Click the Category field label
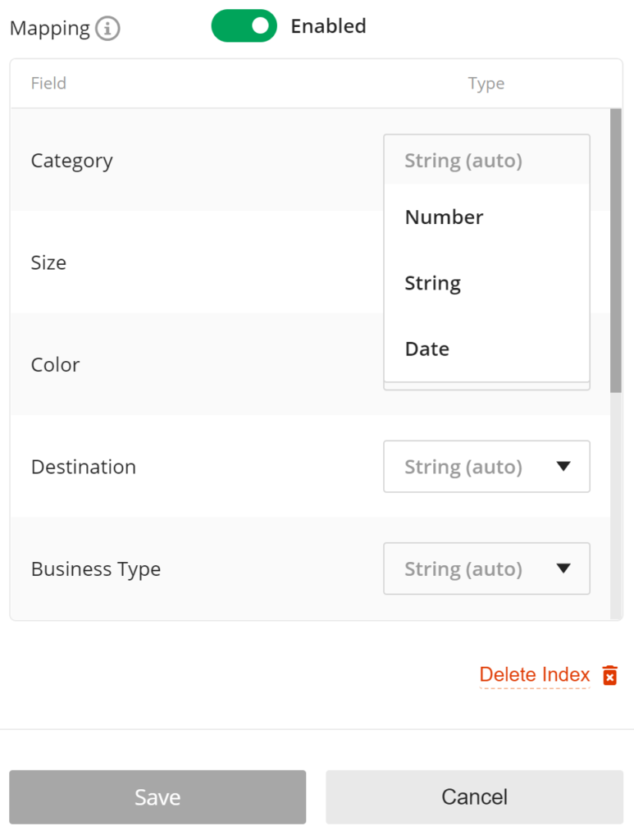Image resolution: width=634 pixels, height=840 pixels. (71, 160)
